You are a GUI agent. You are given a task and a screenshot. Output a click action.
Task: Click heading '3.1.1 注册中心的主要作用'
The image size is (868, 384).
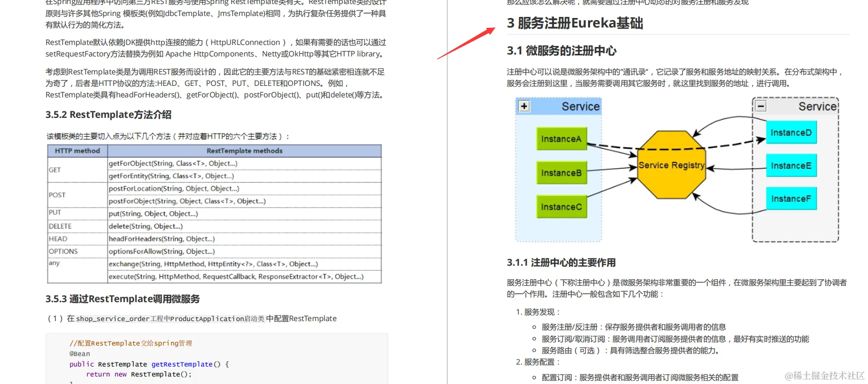click(561, 263)
